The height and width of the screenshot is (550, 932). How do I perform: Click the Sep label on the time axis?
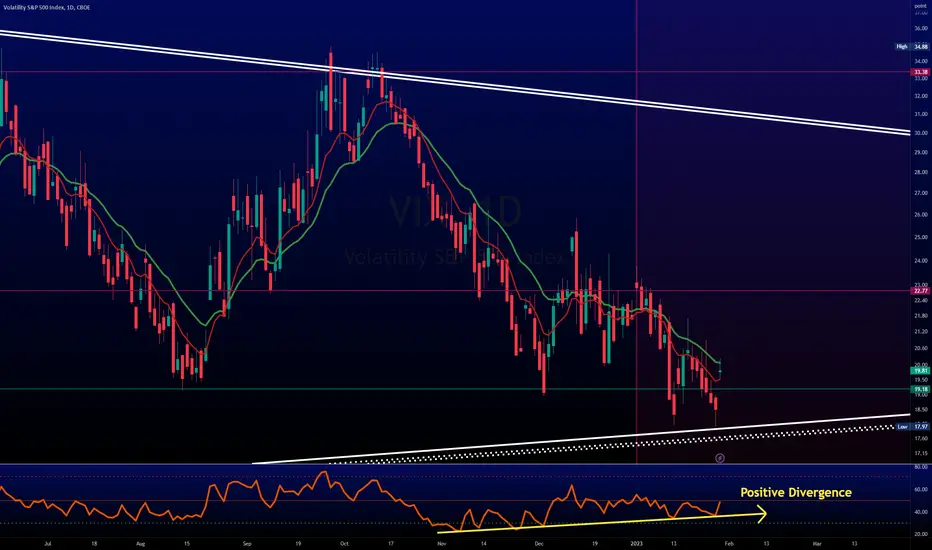[247, 543]
